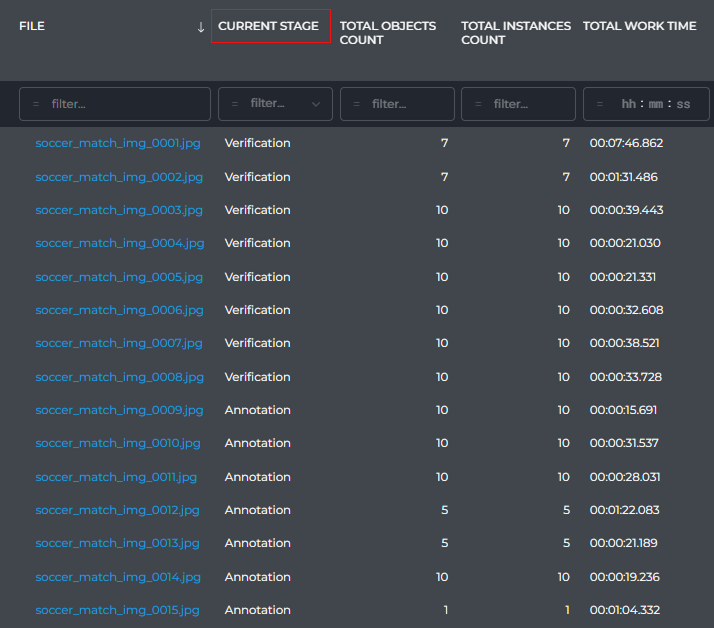
Task: Click work time 00:00:21.030
Action: point(625,243)
